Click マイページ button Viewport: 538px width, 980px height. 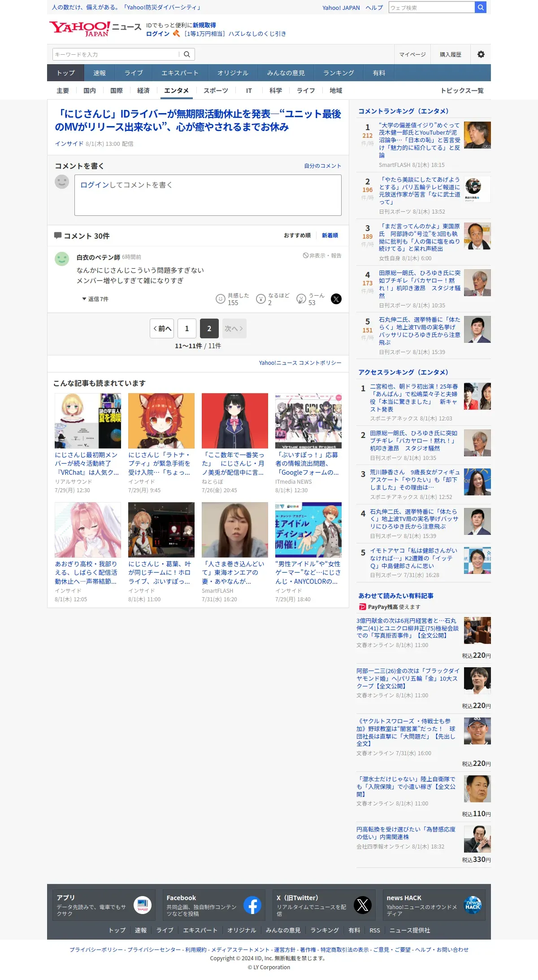click(x=412, y=54)
